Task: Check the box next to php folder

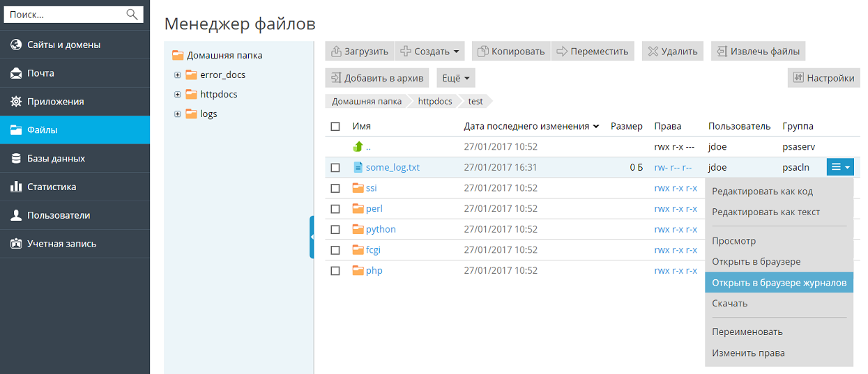Action: pyautogui.click(x=335, y=271)
